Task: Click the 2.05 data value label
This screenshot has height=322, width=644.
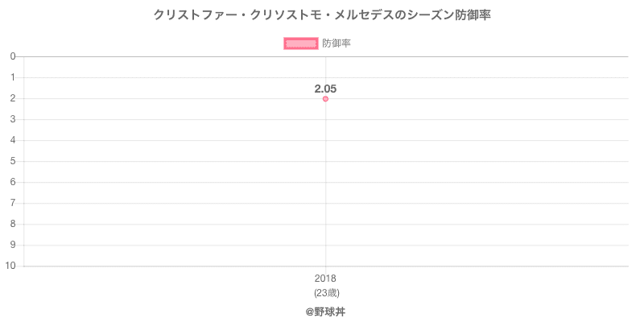Action: 325,89
